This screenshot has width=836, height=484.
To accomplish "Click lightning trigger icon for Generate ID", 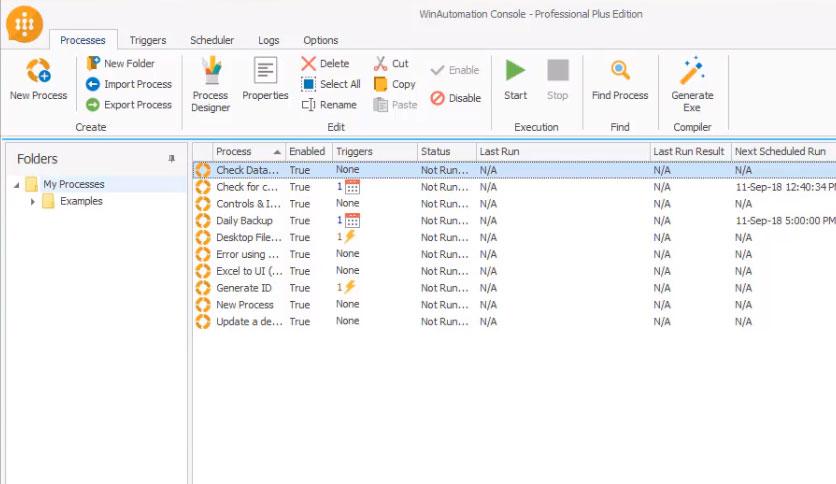I will pos(350,287).
